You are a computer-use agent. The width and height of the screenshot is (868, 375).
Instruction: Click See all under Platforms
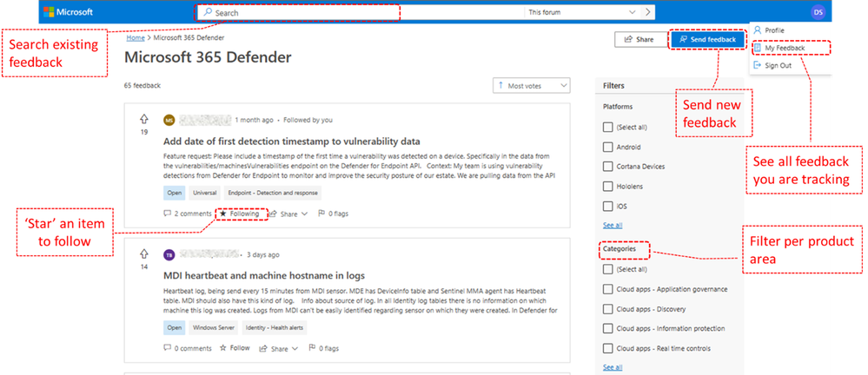[613, 225]
